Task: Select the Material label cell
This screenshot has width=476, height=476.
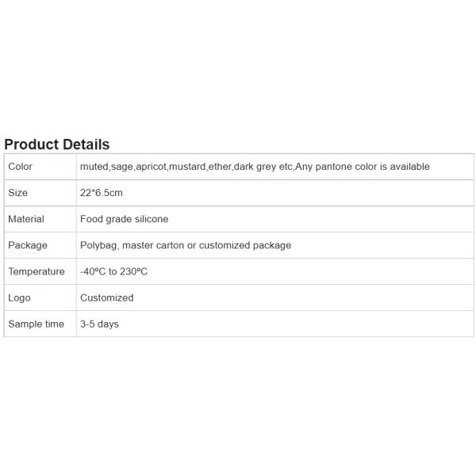Action: coord(26,219)
